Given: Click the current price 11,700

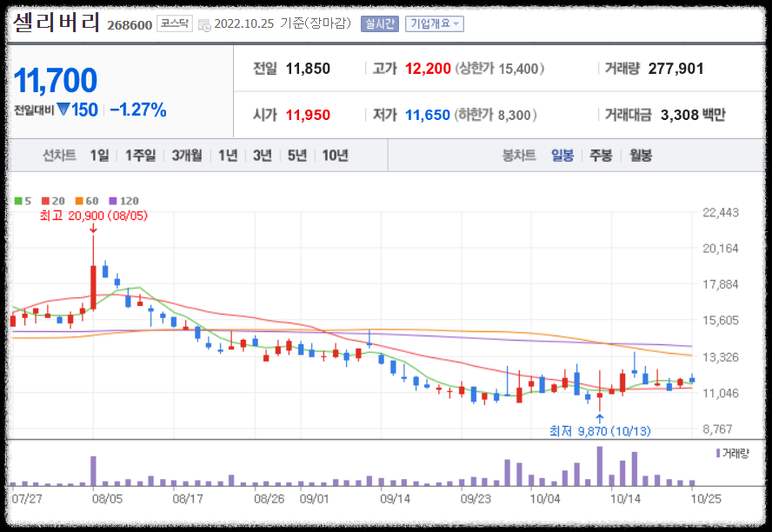Looking at the screenshot, I should 55,80.
